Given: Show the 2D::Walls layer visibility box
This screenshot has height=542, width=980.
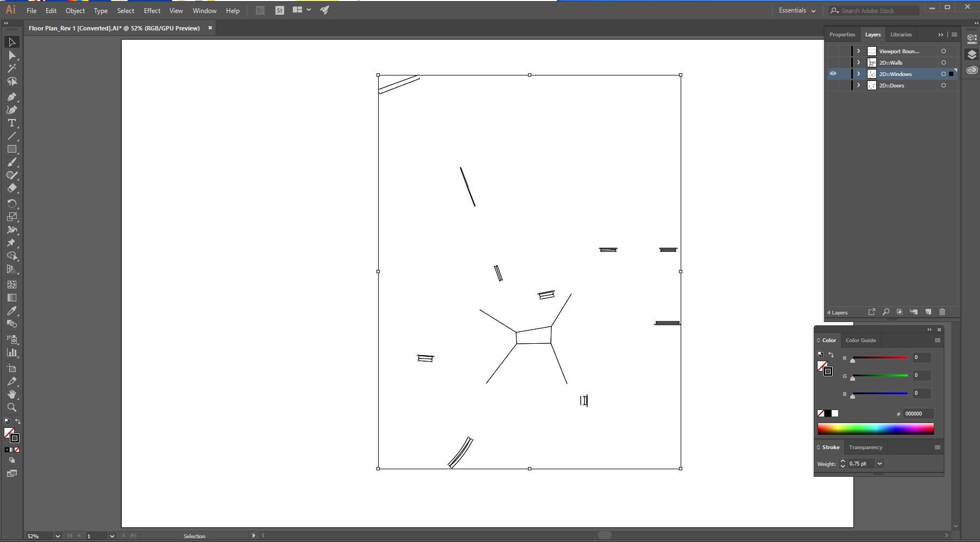Looking at the screenshot, I should coord(833,62).
